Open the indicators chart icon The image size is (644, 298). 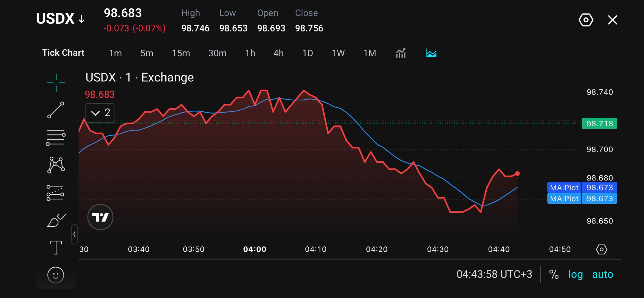pyautogui.click(x=401, y=53)
